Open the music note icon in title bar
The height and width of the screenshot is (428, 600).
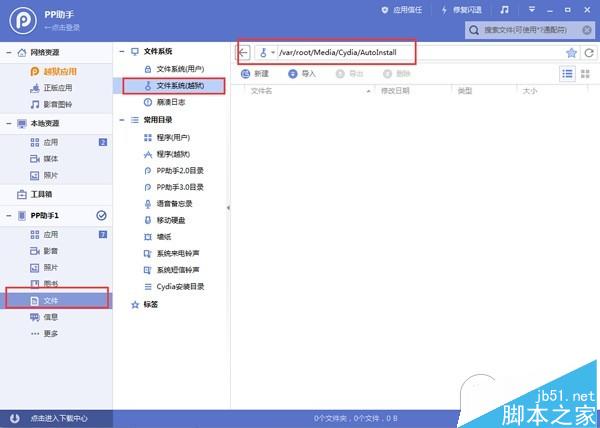click(504, 10)
